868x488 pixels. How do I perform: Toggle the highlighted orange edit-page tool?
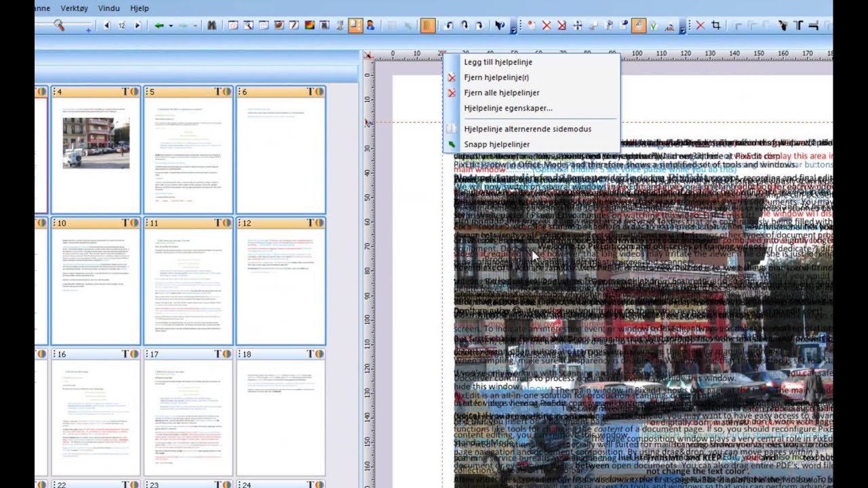(x=639, y=25)
